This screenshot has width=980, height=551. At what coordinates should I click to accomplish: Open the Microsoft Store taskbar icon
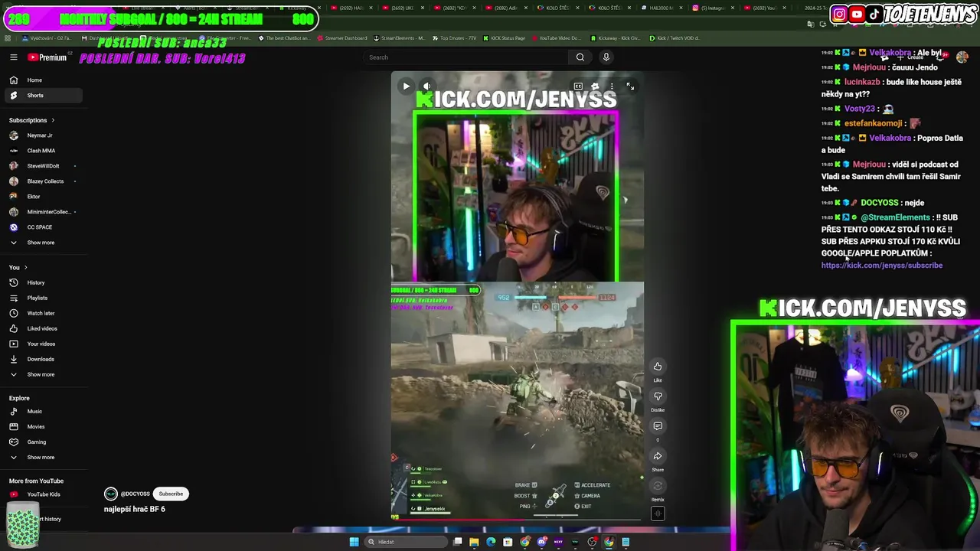508,542
